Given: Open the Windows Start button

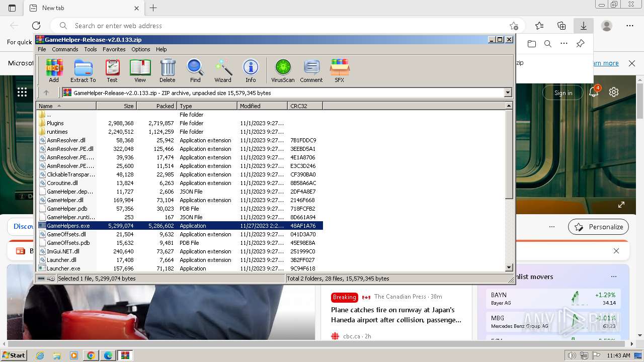Looking at the screenshot, I should coord(14,355).
